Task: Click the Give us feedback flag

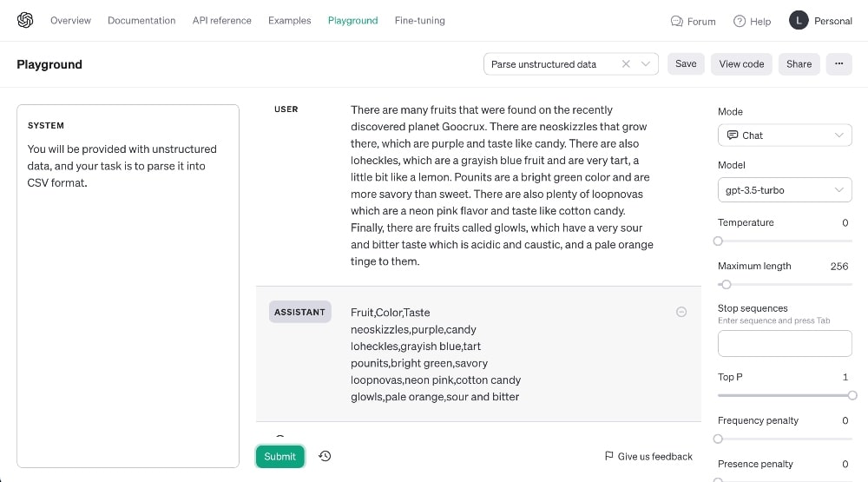Action: click(609, 456)
